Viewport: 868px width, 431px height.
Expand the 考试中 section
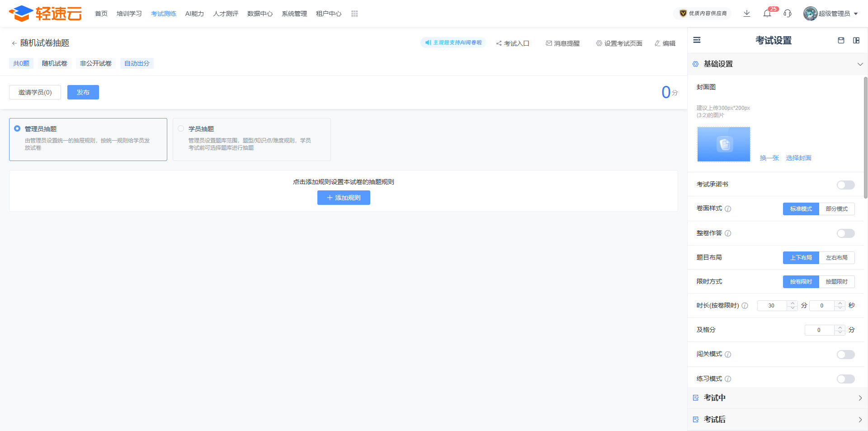(x=860, y=398)
